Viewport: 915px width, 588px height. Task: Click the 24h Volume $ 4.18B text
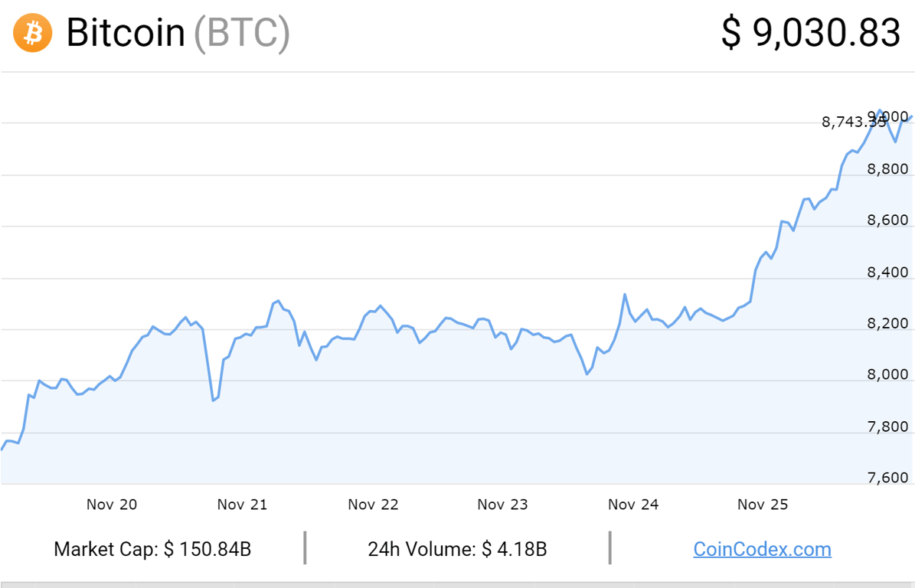458,549
